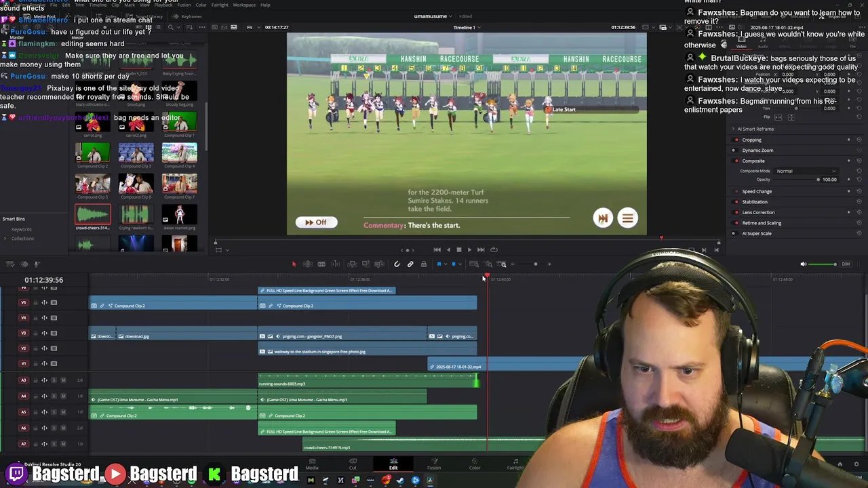
Task: Stop viewer playback
Action: click(x=458, y=250)
